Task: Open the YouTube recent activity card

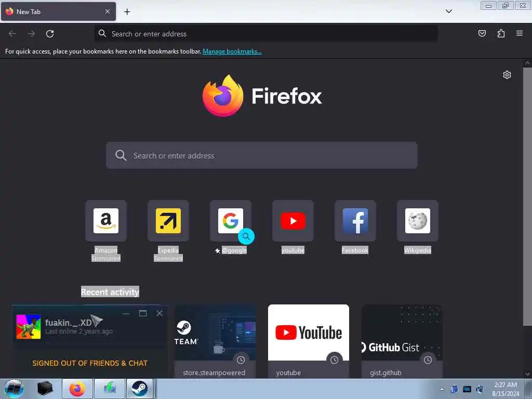Action: click(x=309, y=341)
